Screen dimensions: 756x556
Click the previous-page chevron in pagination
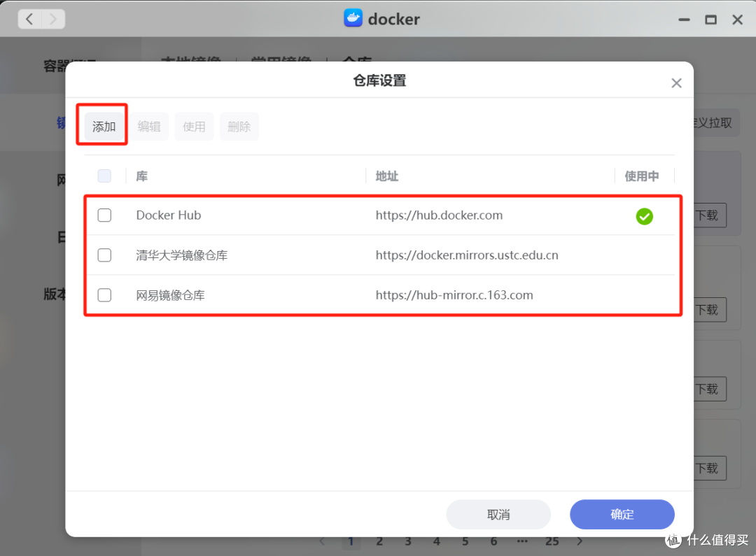pos(322,541)
